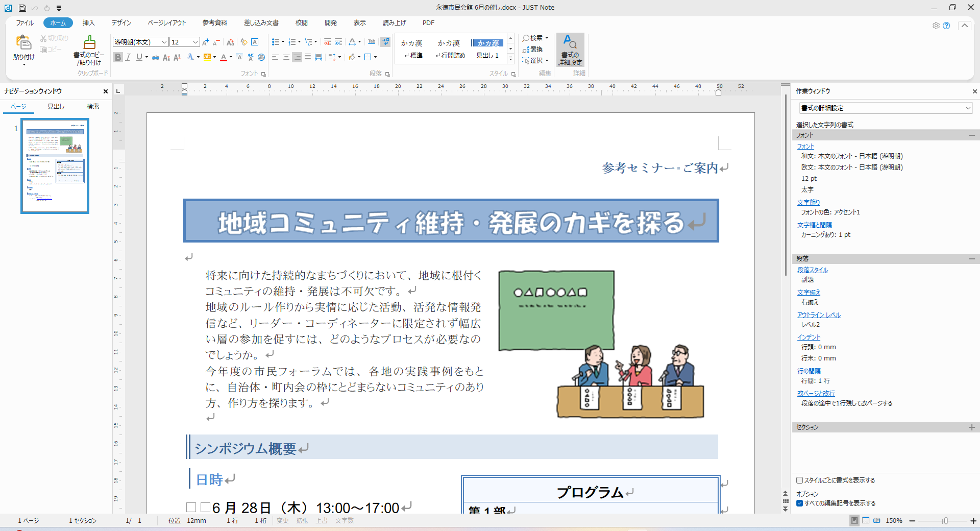
Task: Center-align the paragraph
Action: point(286,57)
